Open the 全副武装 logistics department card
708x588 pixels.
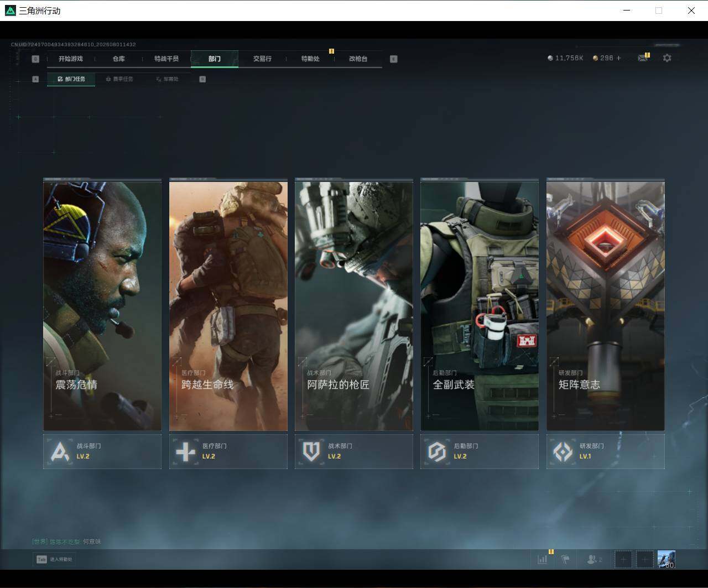tap(480, 305)
